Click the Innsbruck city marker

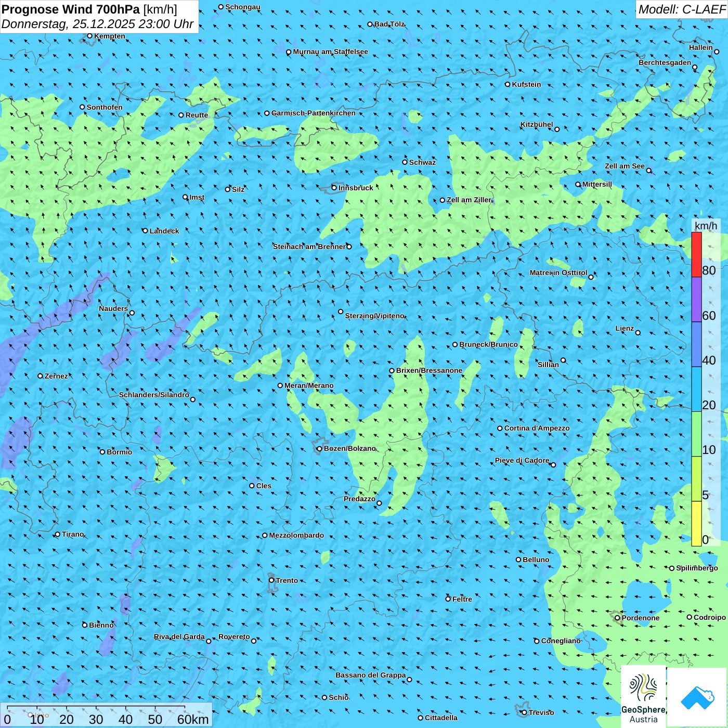pyautogui.click(x=334, y=188)
